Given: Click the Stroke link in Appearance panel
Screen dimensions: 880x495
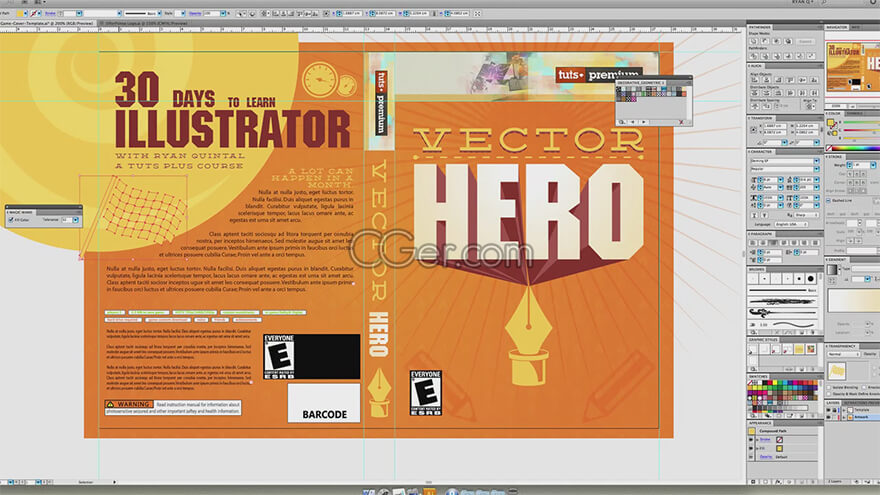Looking at the screenshot, I should point(765,439).
